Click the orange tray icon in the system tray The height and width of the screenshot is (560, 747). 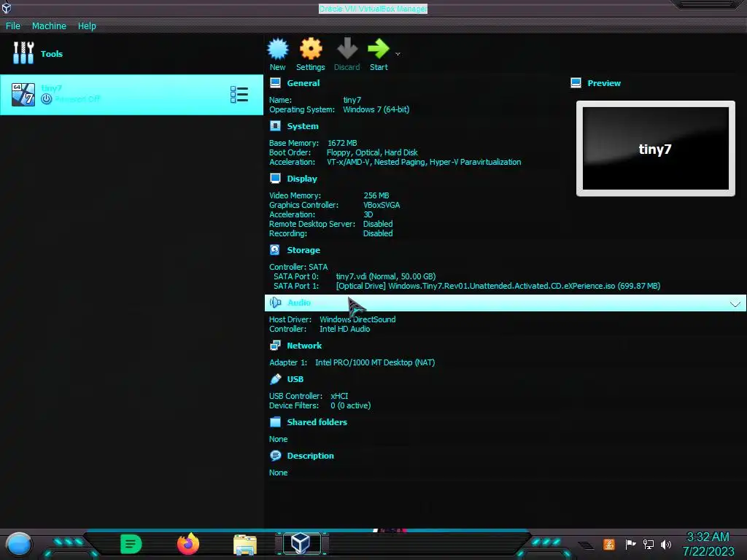coord(608,544)
